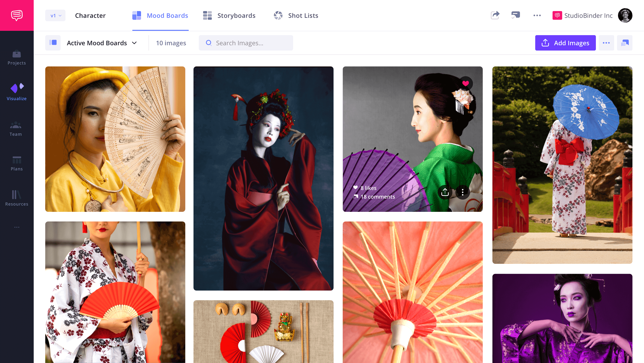The width and height of the screenshot is (644, 363).
Task: Focus the Search Images field
Action: point(246,43)
